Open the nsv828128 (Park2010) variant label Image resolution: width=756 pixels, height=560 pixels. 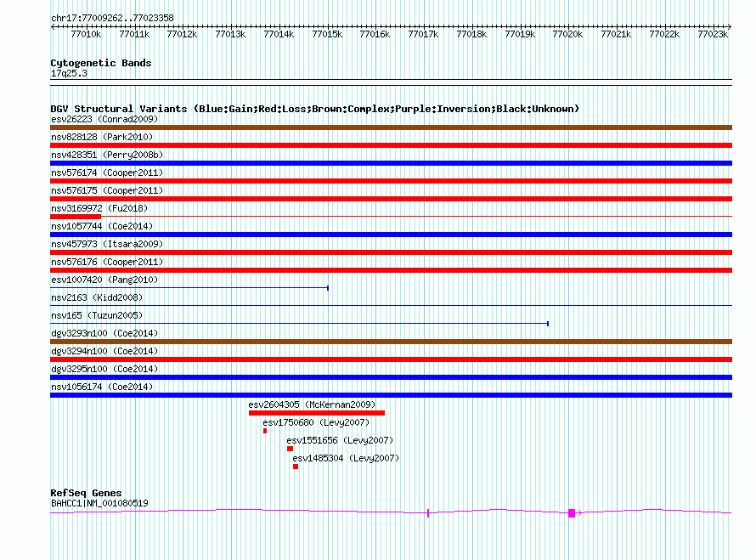click(x=89, y=137)
